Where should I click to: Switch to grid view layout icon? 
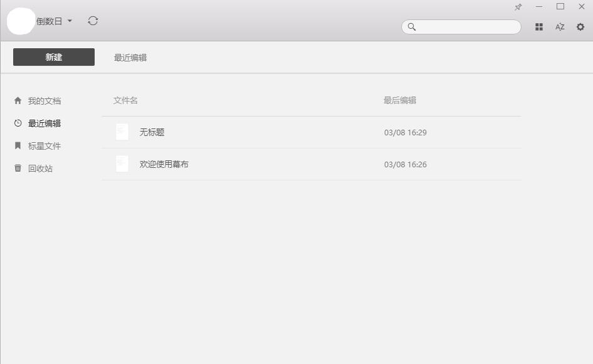[x=539, y=27]
